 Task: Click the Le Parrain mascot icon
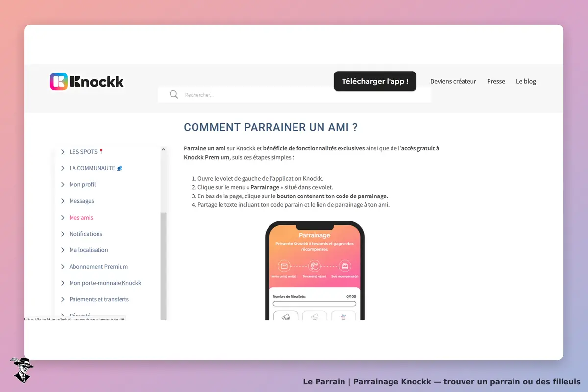tap(22, 370)
